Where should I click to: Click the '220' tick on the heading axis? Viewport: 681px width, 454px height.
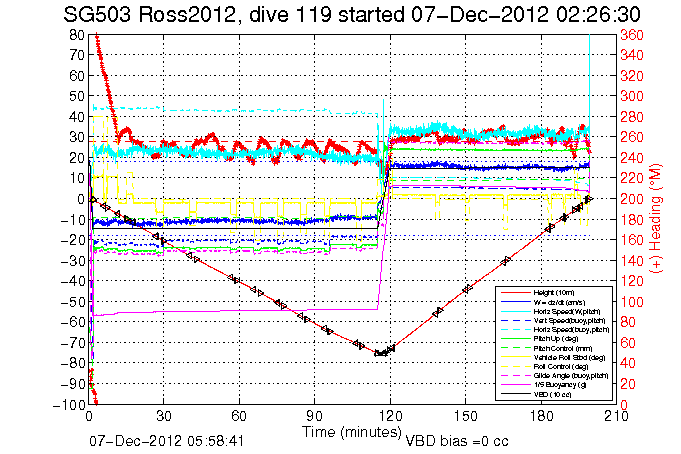tap(632, 178)
